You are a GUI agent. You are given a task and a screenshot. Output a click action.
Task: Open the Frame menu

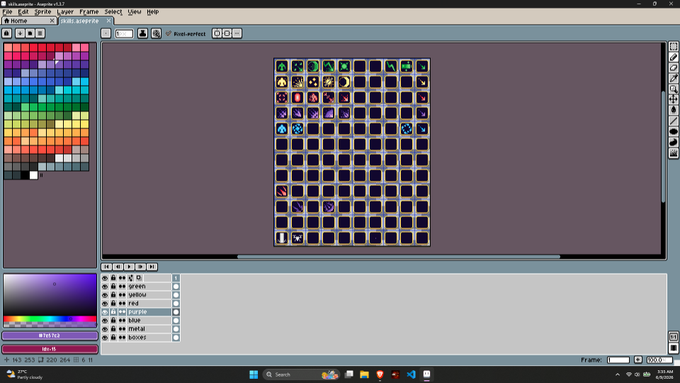click(89, 12)
